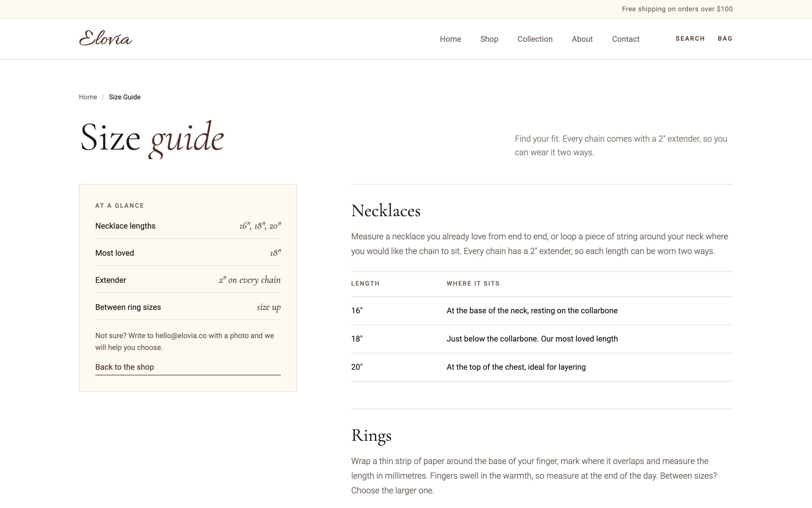The width and height of the screenshot is (812, 508).
Task: Click the 20" length table cell
Action: pyautogui.click(x=357, y=367)
